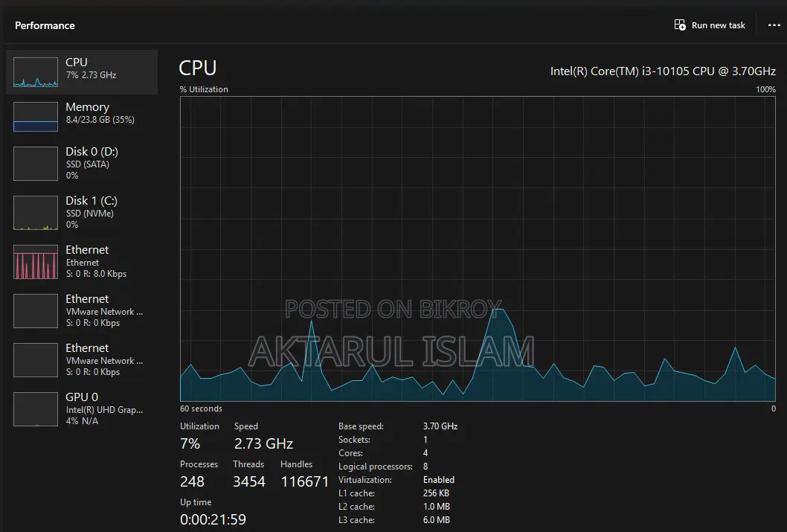Select the CPU mini graph thumbnail

[36, 72]
